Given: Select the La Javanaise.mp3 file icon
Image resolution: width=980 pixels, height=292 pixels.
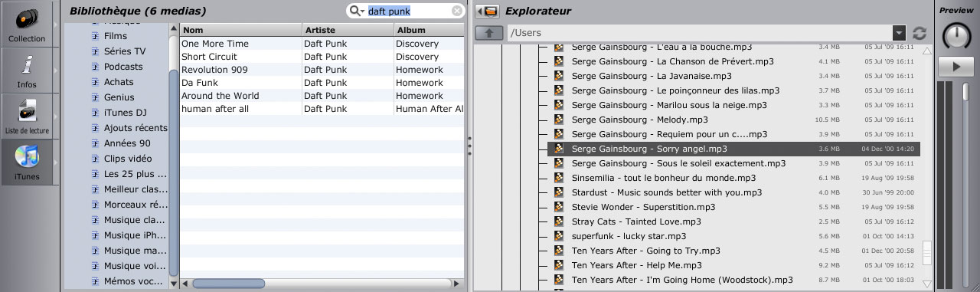Looking at the screenshot, I should [560, 76].
